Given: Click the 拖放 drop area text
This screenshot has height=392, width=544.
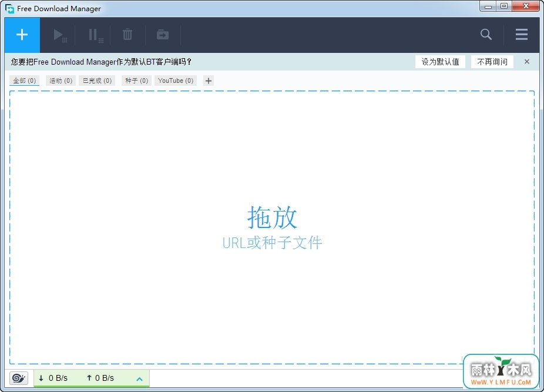Looking at the screenshot, I should pyautogui.click(x=272, y=217).
